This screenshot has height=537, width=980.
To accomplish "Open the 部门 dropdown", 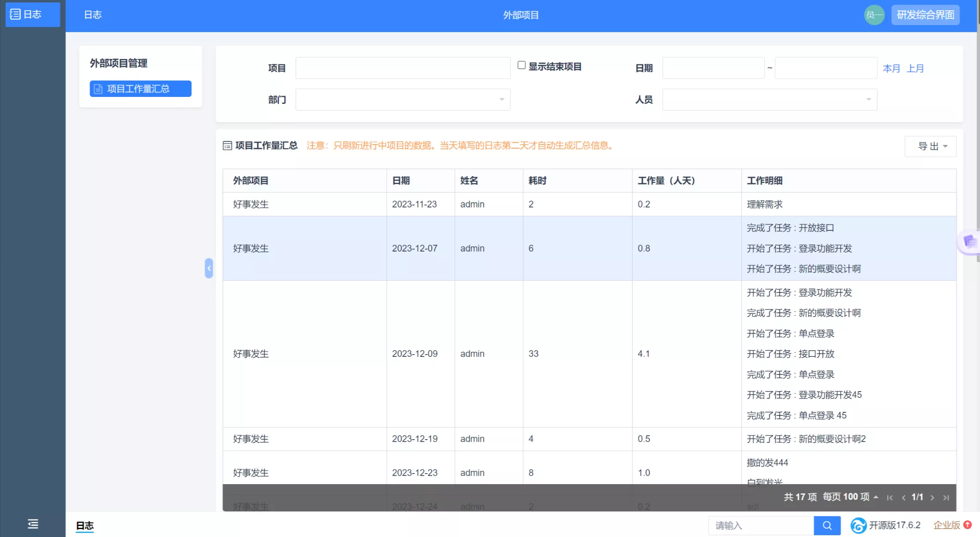I will (x=403, y=100).
